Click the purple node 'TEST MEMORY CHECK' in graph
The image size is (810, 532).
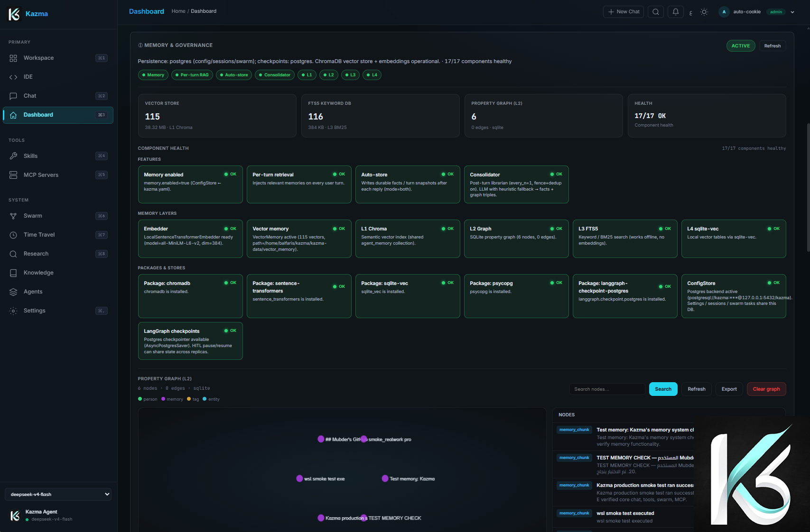click(364, 518)
